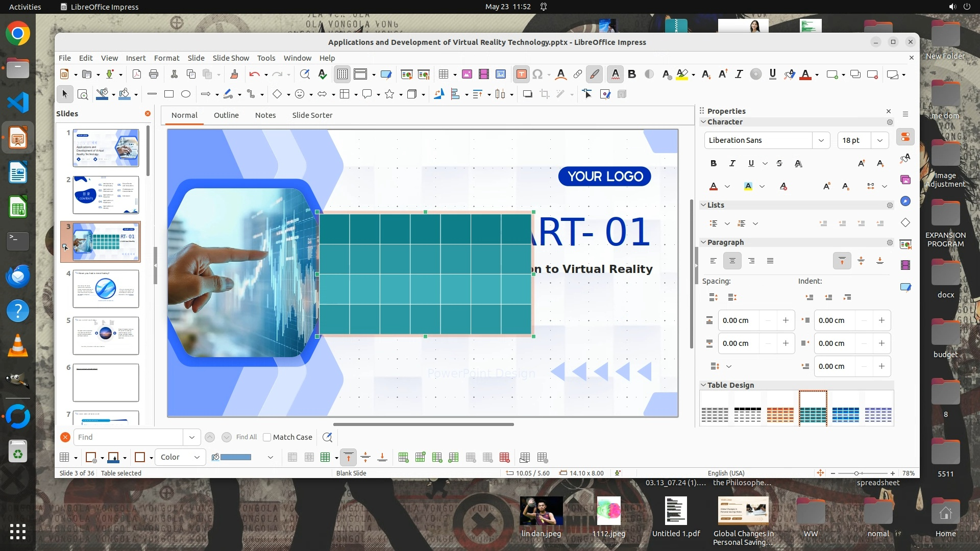Select slide 4 thumbnail
This screenshot has height=551, width=980.
tap(106, 289)
